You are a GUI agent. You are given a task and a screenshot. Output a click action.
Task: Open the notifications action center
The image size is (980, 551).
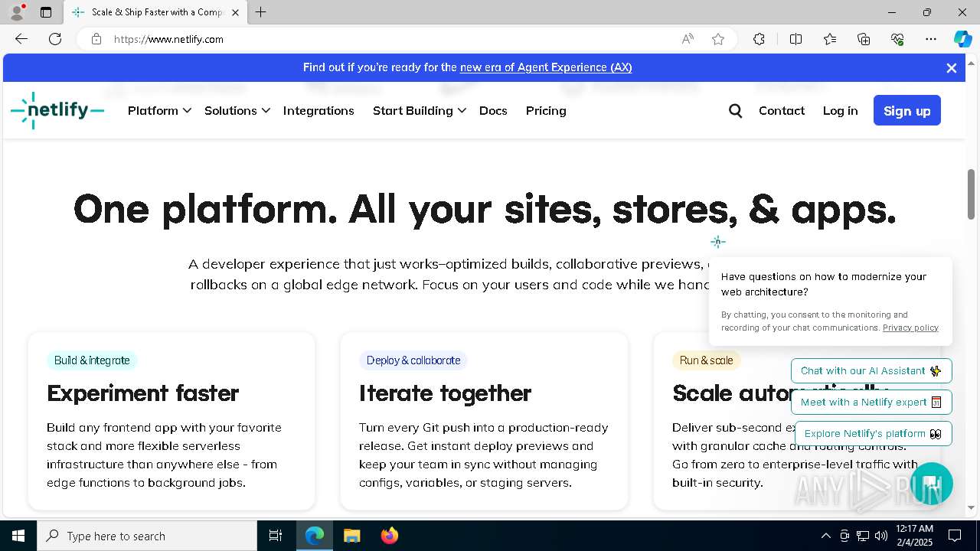click(955, 536)
